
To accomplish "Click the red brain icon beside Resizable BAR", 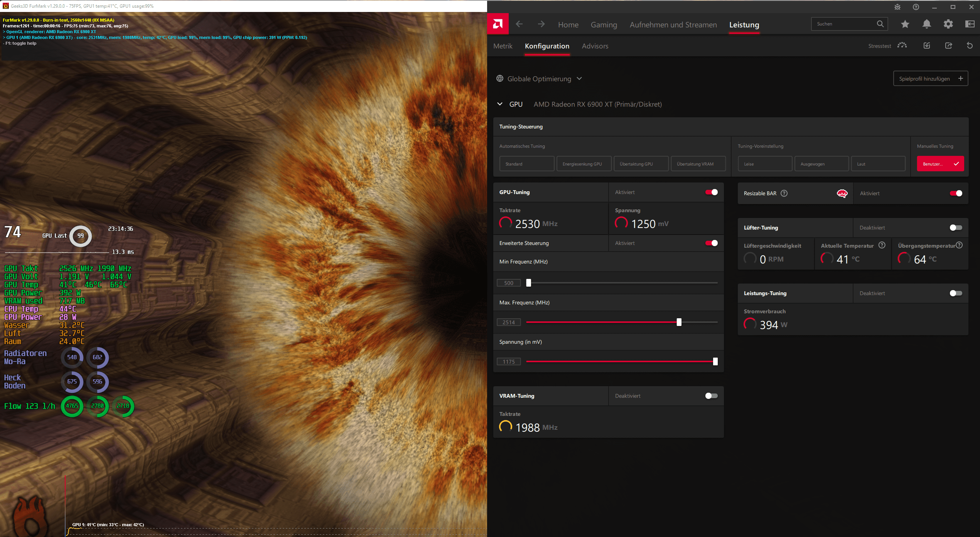I will 842,193.
